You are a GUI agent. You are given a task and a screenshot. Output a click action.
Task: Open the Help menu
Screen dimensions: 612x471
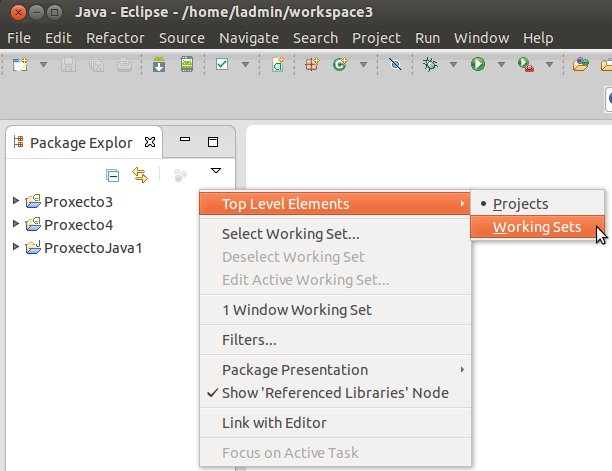[538, 38]
